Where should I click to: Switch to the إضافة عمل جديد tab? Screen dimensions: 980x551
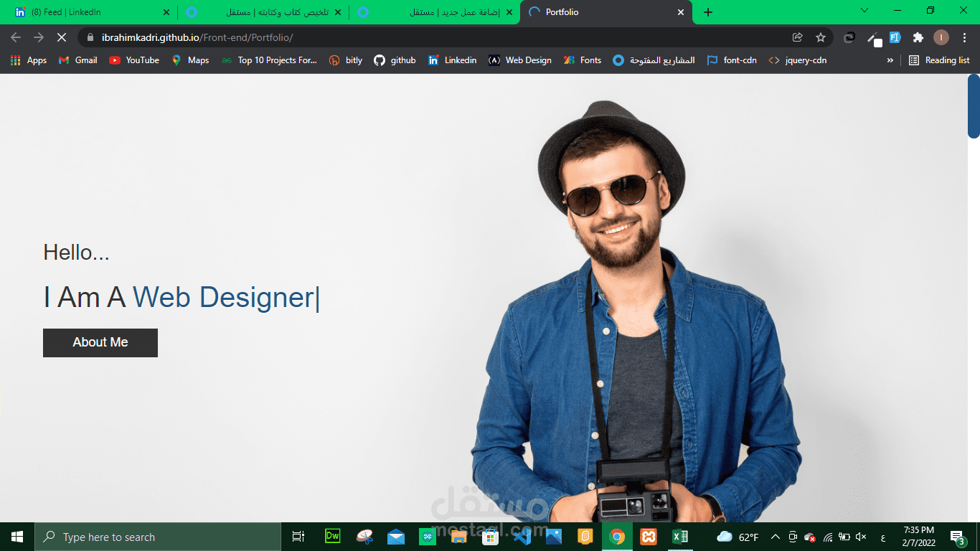click(434, 12)
